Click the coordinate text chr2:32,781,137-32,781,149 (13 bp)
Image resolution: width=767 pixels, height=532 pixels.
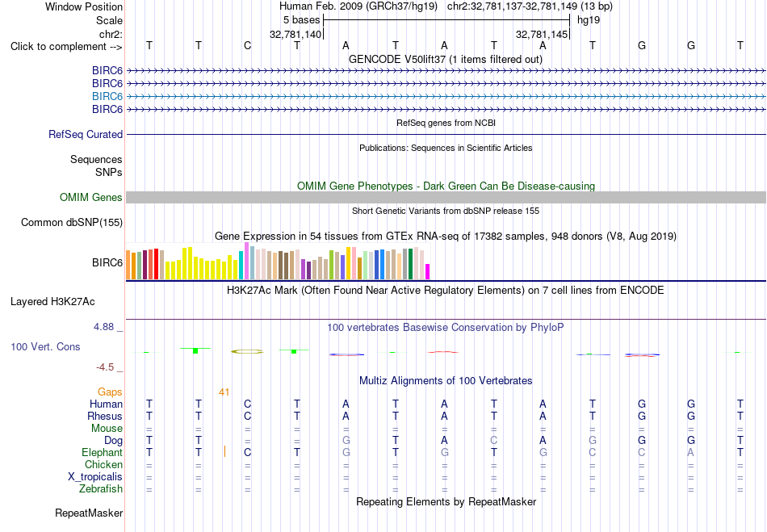coord(530,6)
